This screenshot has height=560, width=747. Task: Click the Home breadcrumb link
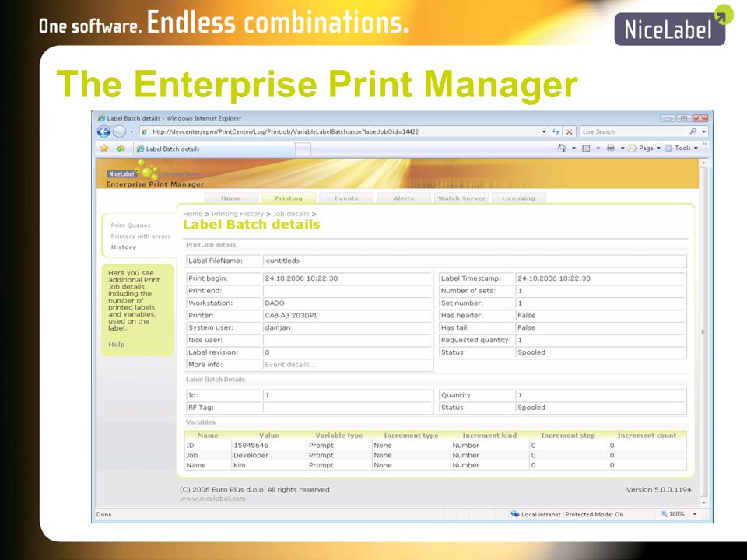click(192, 214)
